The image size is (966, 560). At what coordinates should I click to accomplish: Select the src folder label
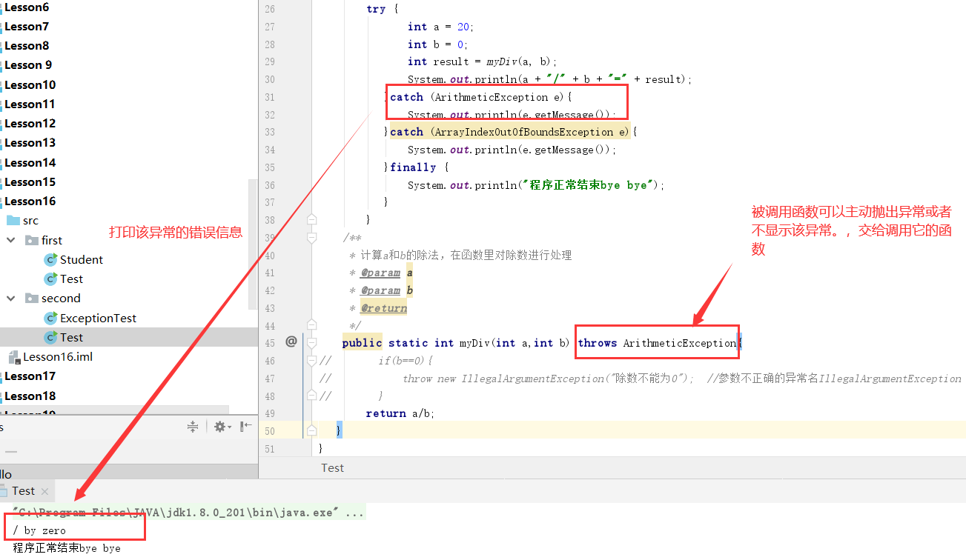[30, 221]
